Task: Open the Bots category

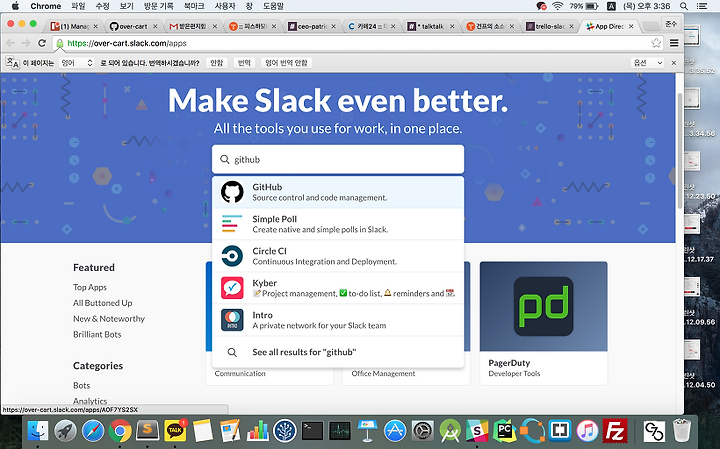Action: tap(81, 385)
